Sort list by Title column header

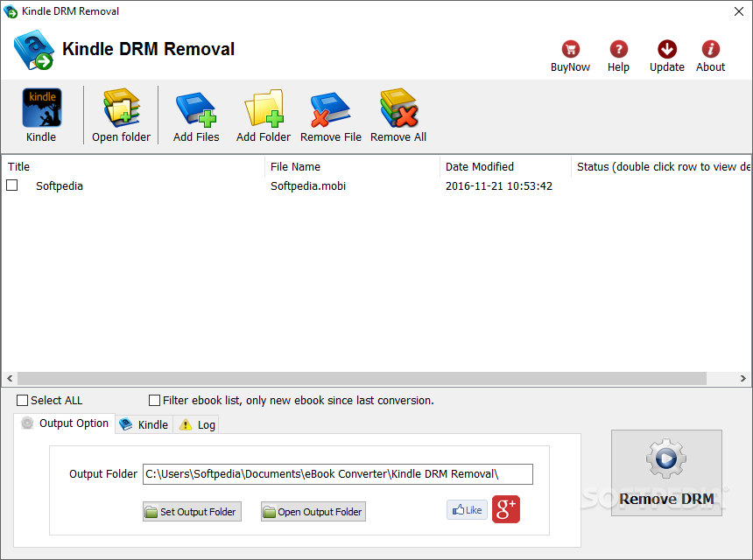[x=133, y=166]
